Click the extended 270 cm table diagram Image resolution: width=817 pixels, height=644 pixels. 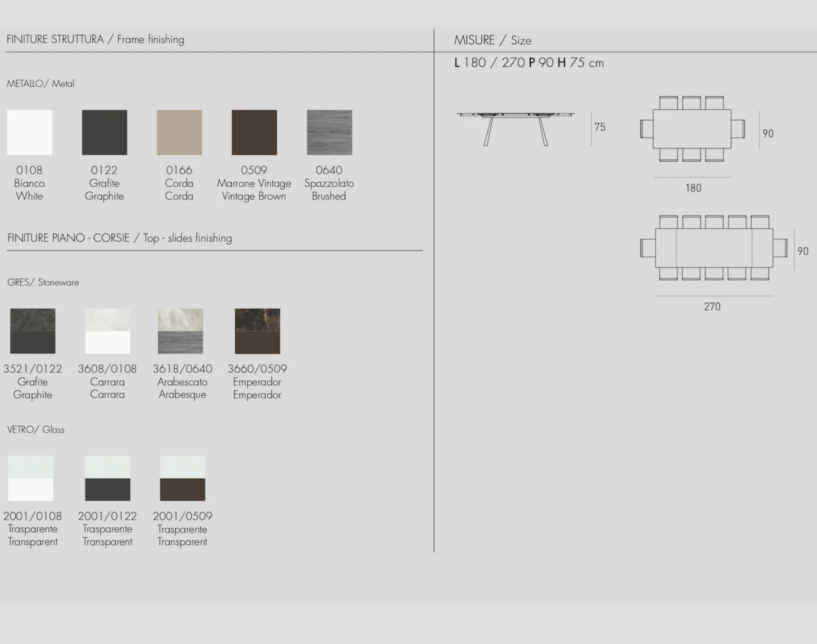(714, 248)
